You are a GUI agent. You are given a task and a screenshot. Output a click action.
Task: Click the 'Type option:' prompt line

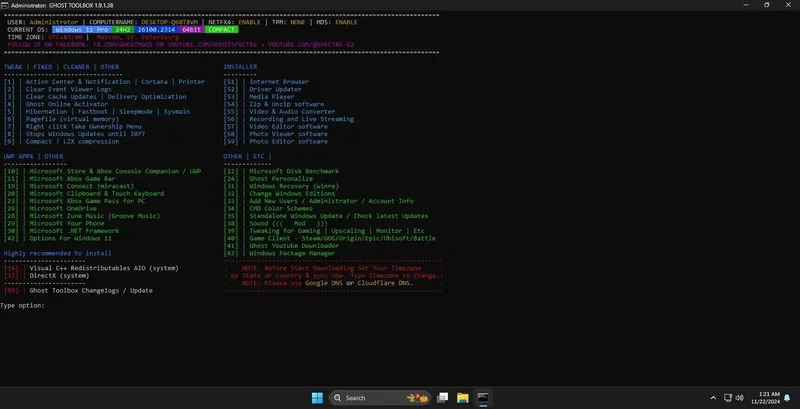(22, 305)
